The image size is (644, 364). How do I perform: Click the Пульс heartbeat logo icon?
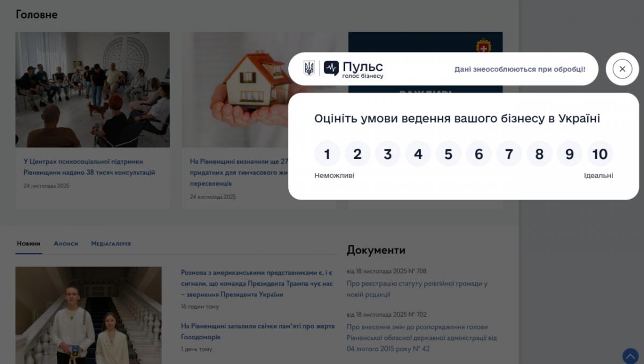point(331,68)
